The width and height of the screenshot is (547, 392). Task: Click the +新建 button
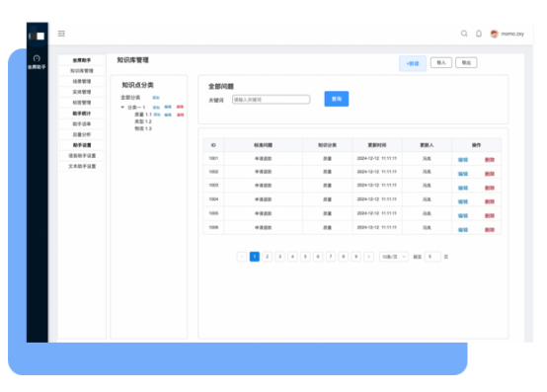pos(413,63)
